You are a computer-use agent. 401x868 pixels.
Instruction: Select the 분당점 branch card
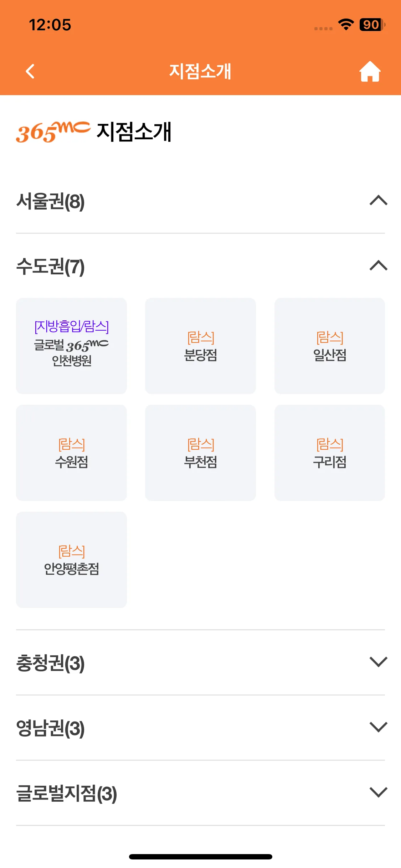[x=200, y=346]
